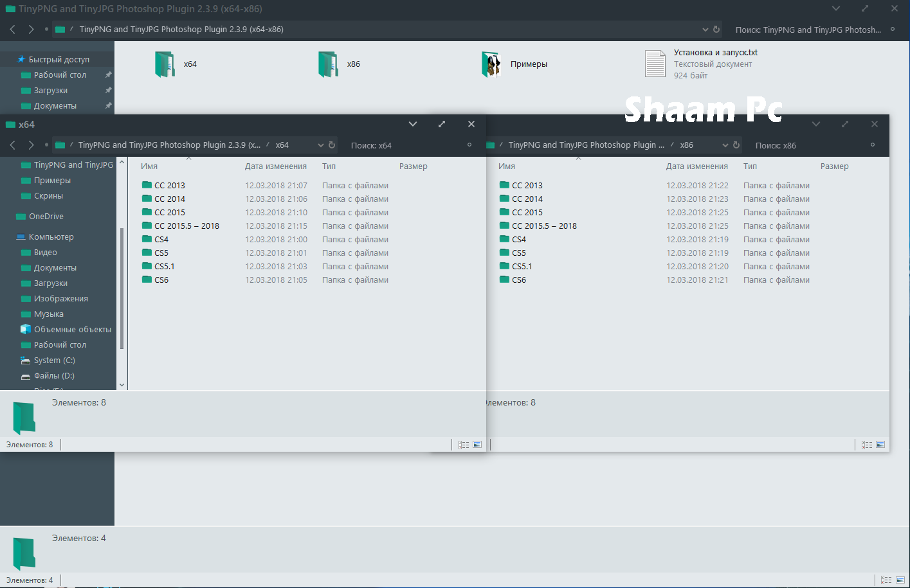The height and width of the screenshot is (588, 910).
Task: Sort by Тип column in x64 window
Action: pos(329,166)
